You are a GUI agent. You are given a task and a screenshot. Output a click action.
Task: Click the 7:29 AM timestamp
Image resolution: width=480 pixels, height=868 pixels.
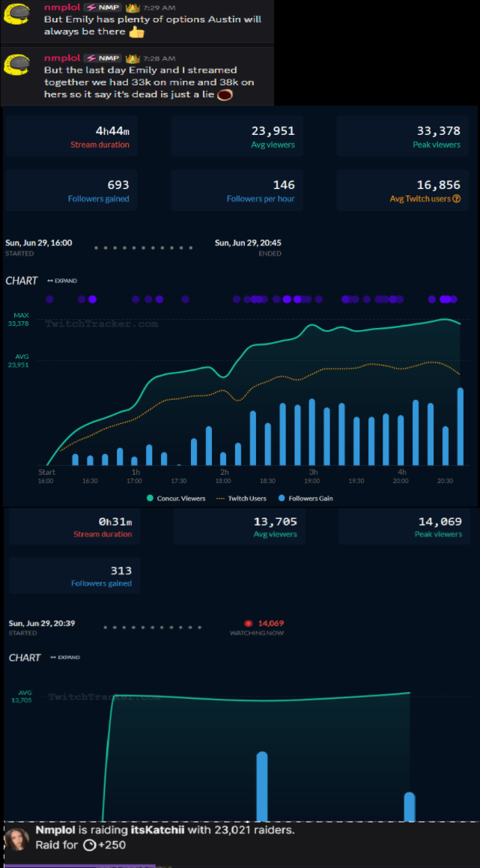pos(159,7)
